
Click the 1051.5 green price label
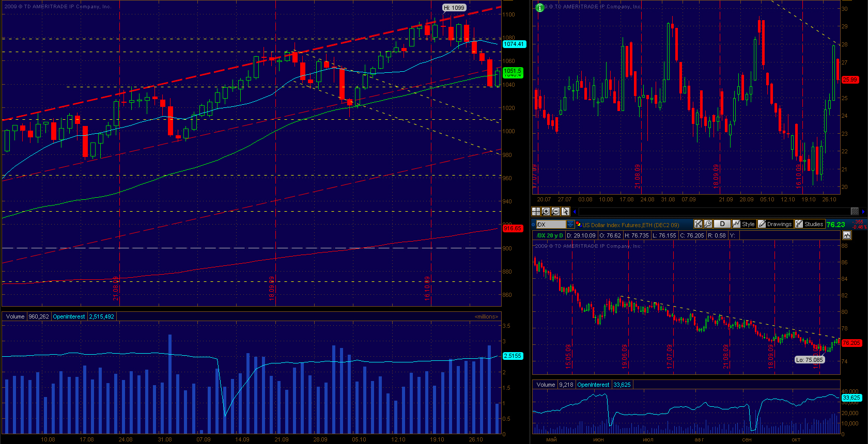coord(513,71)
